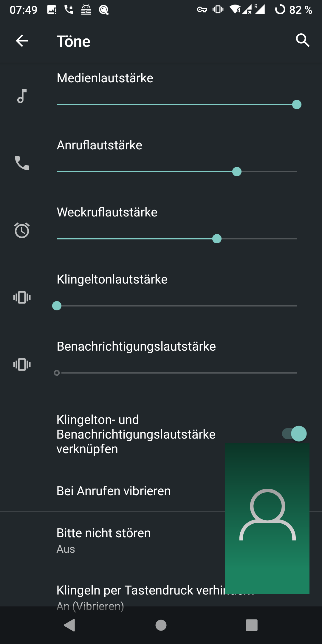This screenshot has height=644, width=322.
Task: Tap the back arrow in header
Action: tap(22, 41)
